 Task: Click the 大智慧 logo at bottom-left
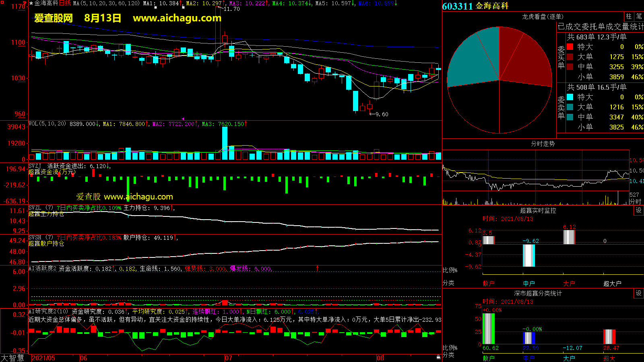click(13, 358)
